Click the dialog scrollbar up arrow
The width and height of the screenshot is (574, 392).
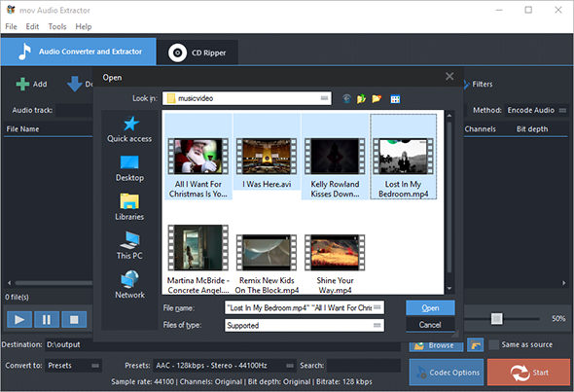[x=449, y=116]
